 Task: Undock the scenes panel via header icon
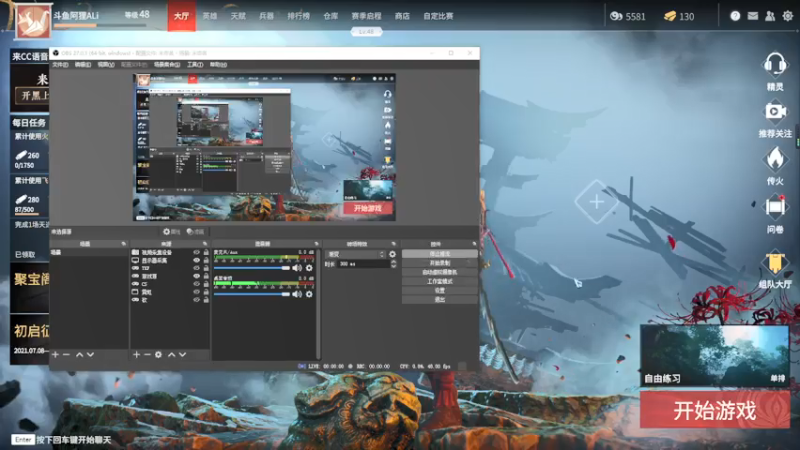[123, 244]
